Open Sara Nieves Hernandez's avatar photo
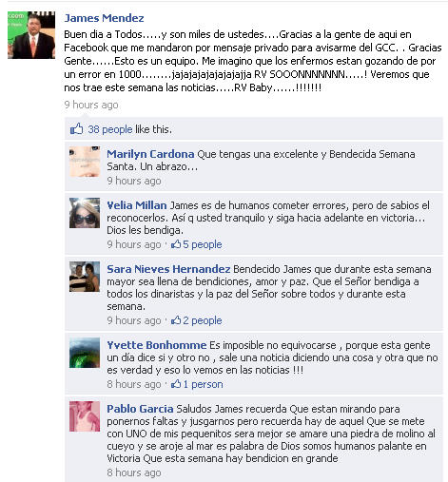 pos(85,277)
